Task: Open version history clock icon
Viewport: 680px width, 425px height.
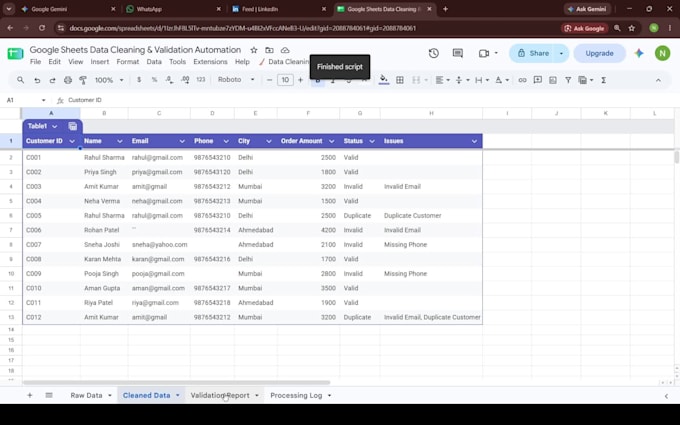Action: pyautogui.click(x=433, y=53)
